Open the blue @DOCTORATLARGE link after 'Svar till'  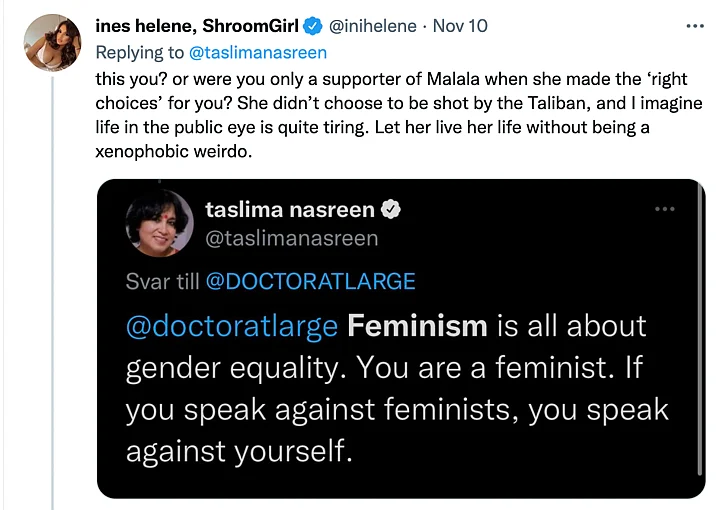pos(310,282)
